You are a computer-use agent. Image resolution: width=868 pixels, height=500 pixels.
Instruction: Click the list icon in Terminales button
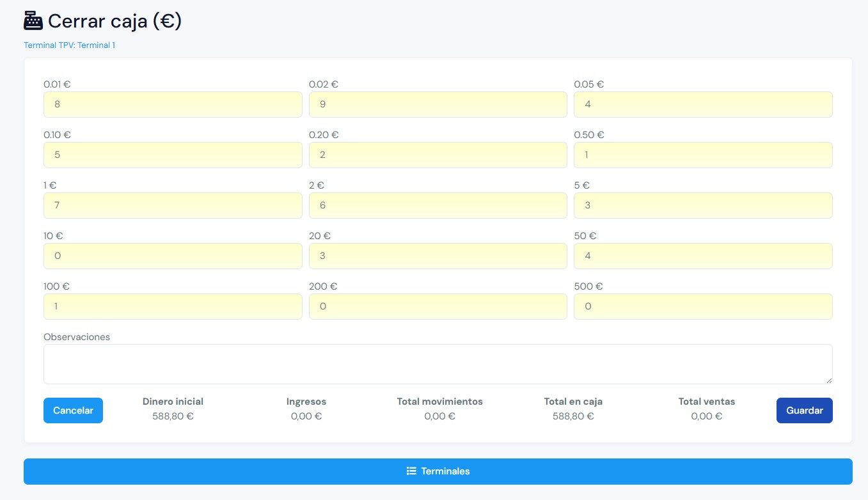[x=411, y=471]
